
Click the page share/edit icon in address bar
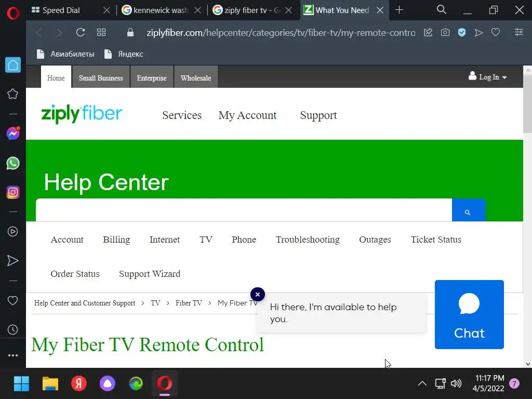[428, 33]
